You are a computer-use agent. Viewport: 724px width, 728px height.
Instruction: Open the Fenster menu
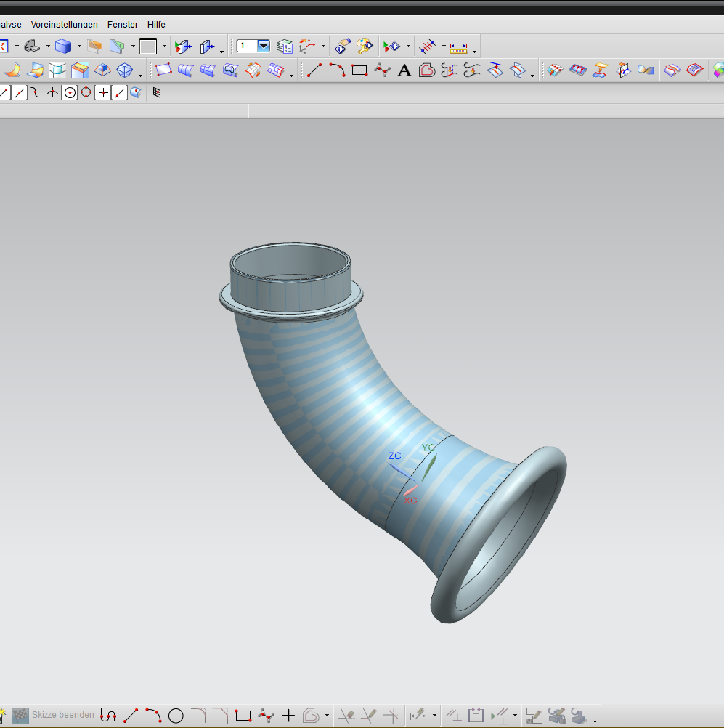[x=123, y=24]
